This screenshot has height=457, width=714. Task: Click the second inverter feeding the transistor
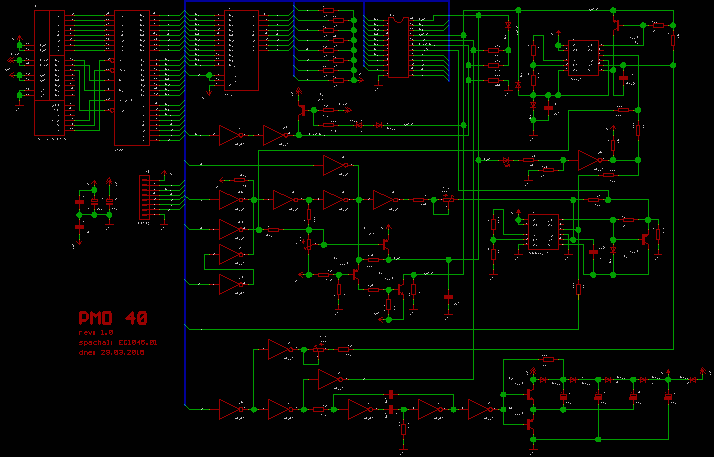click(275, 135)
